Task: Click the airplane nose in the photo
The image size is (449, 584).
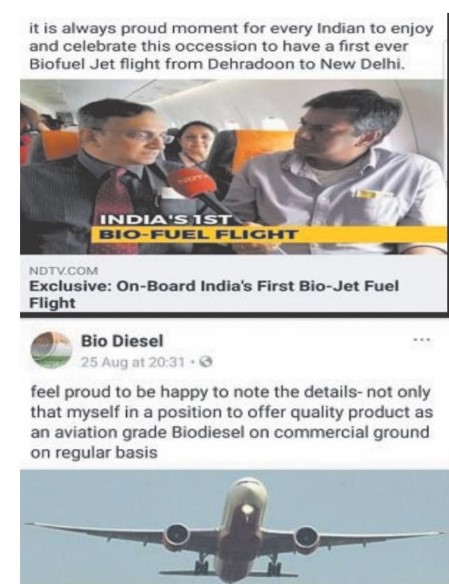Action: (246, 509)
